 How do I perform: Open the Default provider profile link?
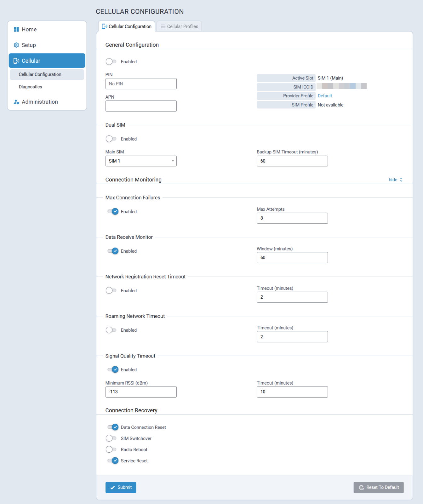click(x=325, y=96)
